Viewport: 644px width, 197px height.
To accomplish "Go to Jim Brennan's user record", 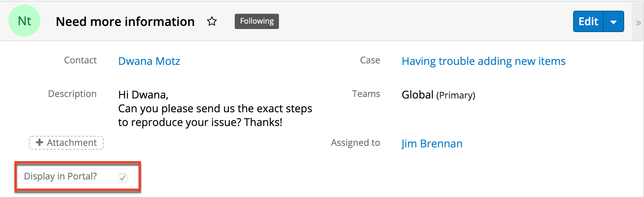I will [432, 144].
